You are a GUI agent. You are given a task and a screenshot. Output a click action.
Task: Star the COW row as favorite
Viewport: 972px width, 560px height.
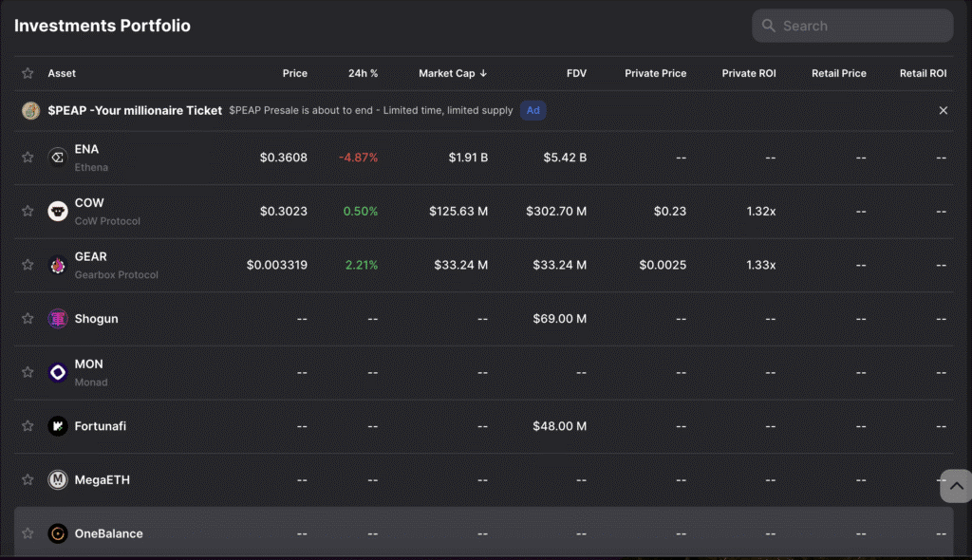click(28, 211)
